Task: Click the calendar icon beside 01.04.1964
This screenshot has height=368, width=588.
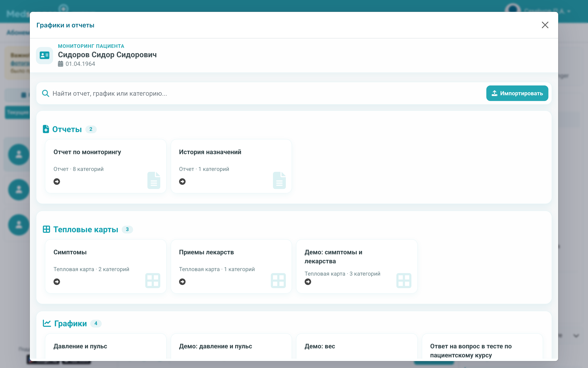Action: pyautogui.click(x=60, y=64)
